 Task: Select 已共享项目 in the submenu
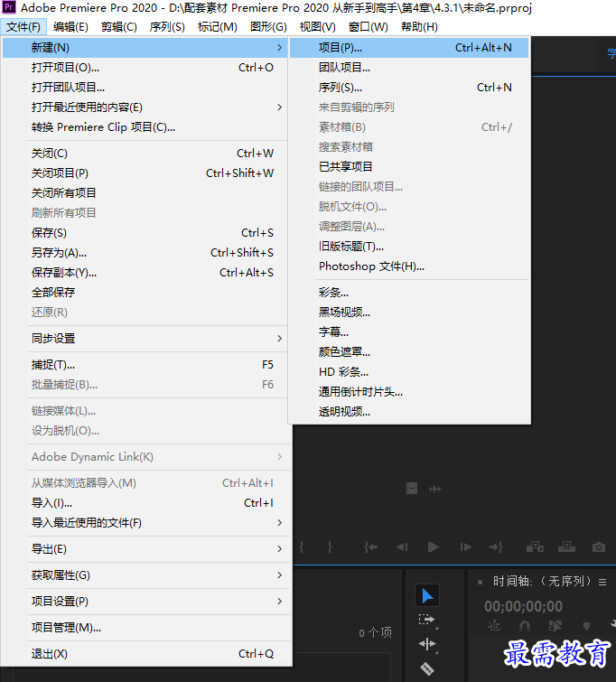tap(409, 166)
